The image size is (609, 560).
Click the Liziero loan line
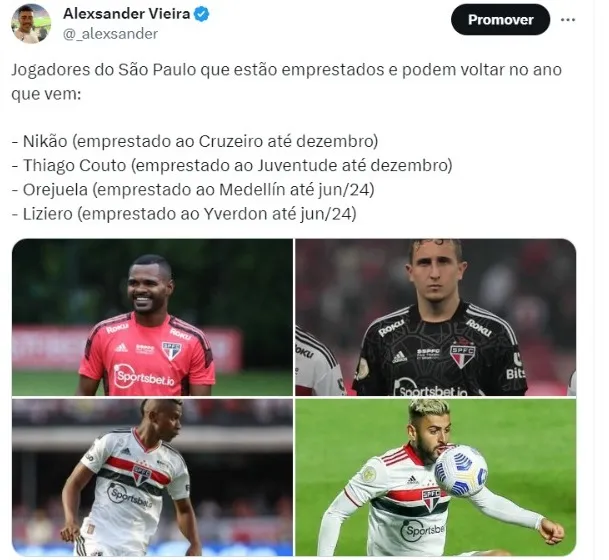coord(184,214)
